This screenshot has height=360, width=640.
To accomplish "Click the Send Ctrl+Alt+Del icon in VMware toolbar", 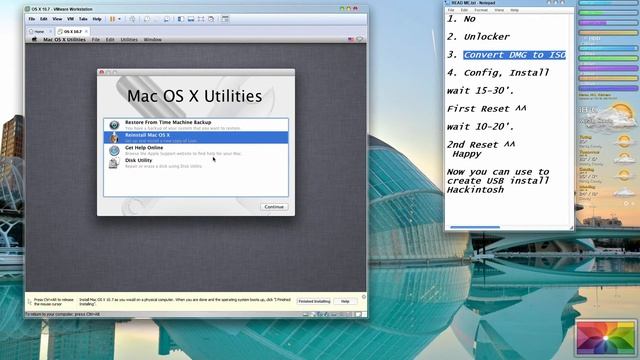I will click(132, 19).
